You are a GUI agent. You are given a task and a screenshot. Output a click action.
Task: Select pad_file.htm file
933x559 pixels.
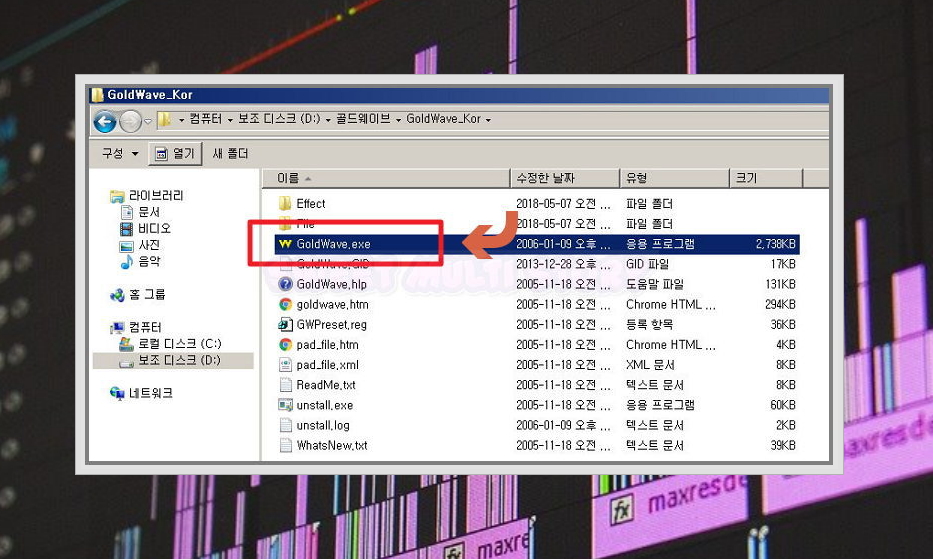click(327, 345)
